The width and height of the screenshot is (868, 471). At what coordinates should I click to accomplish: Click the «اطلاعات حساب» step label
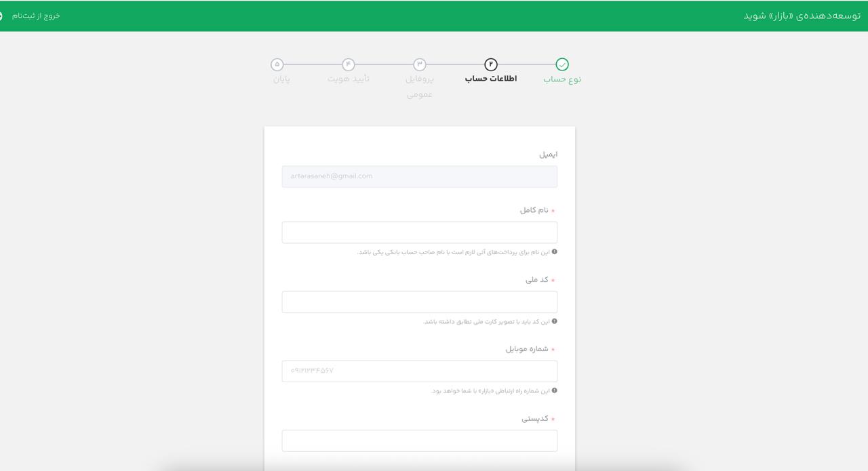(x=491, y=79)
